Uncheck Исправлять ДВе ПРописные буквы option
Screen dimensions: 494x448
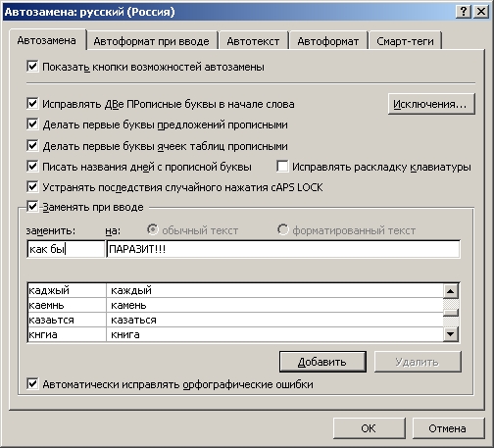[x=32, y=104]
